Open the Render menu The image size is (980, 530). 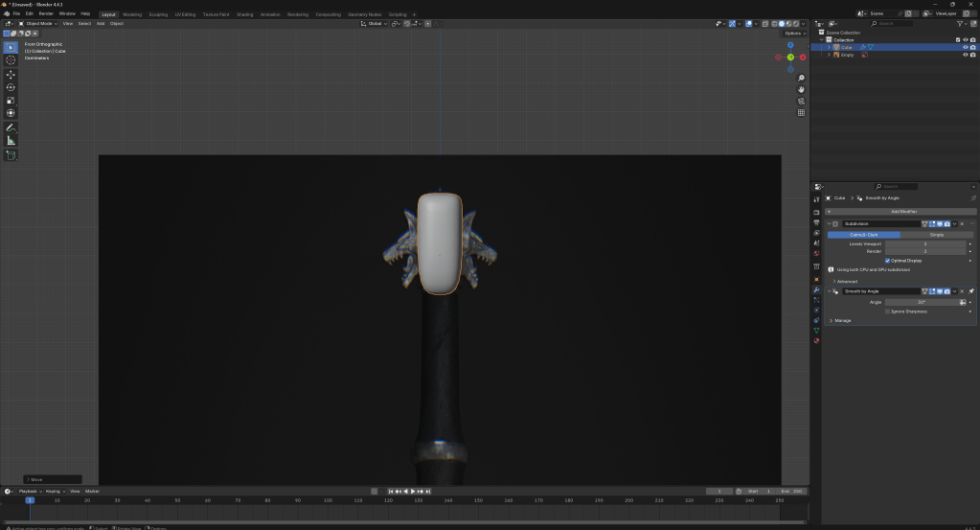[46, 14]
